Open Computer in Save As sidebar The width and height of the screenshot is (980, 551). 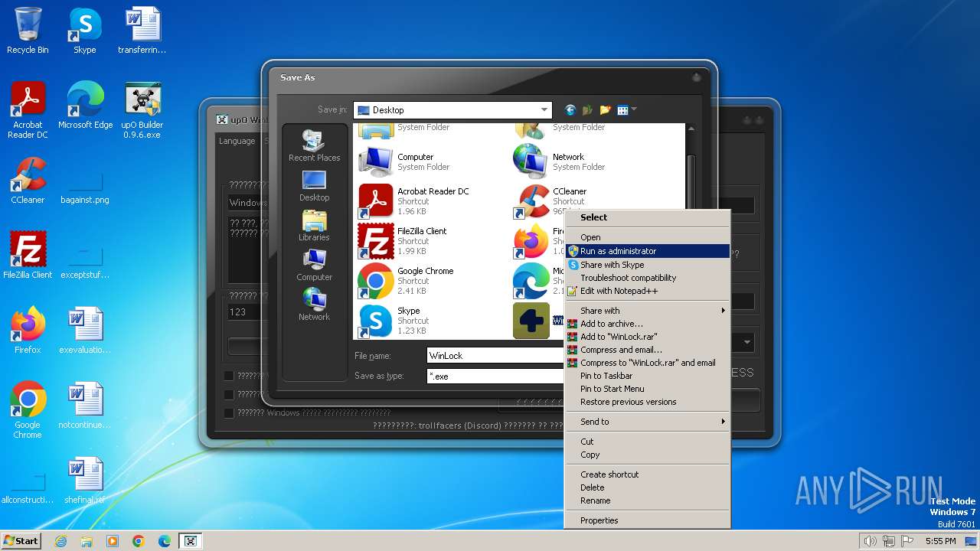(x=314, y=266)
